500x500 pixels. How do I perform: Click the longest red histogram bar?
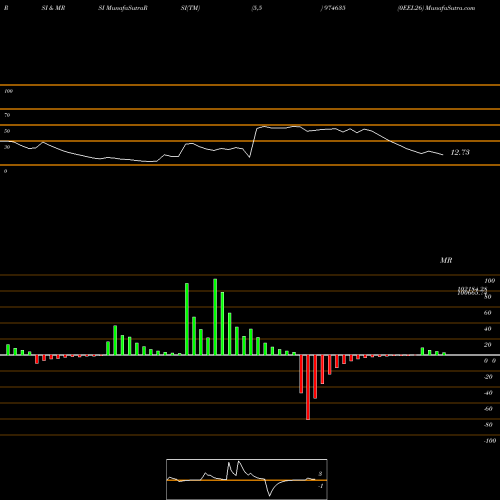(x=308, y=387)
